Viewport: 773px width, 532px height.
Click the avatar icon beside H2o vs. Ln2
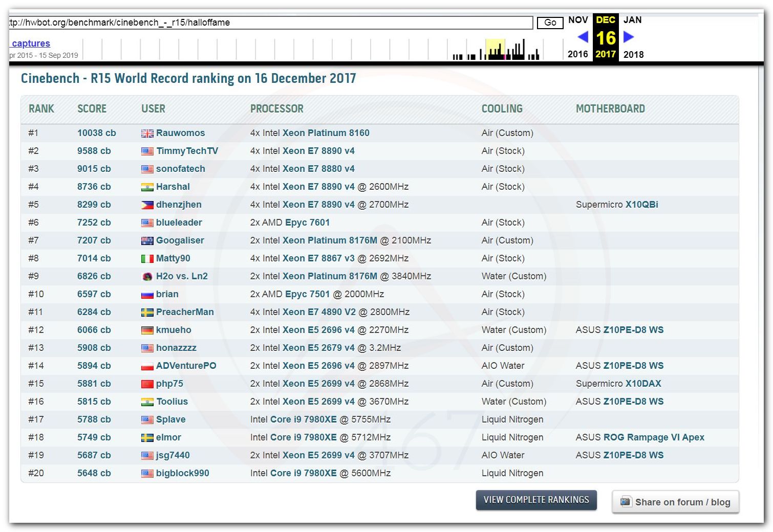[147, 277]
